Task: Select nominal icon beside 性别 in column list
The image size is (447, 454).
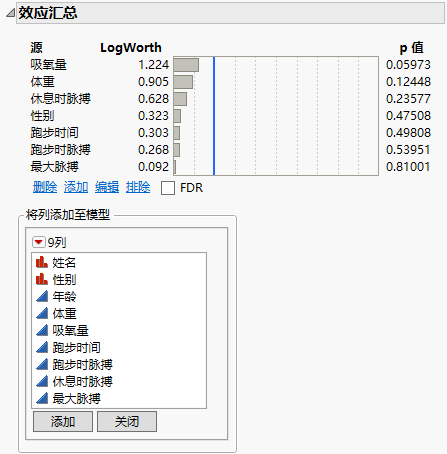Action: [42, 279]
